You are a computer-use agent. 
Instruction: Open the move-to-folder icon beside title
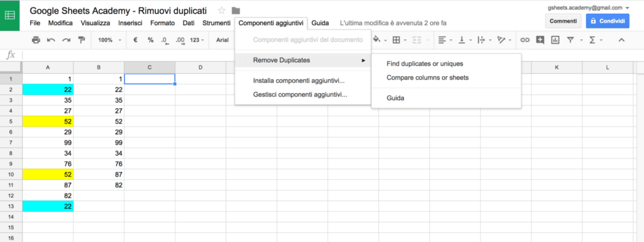point(236,10)
